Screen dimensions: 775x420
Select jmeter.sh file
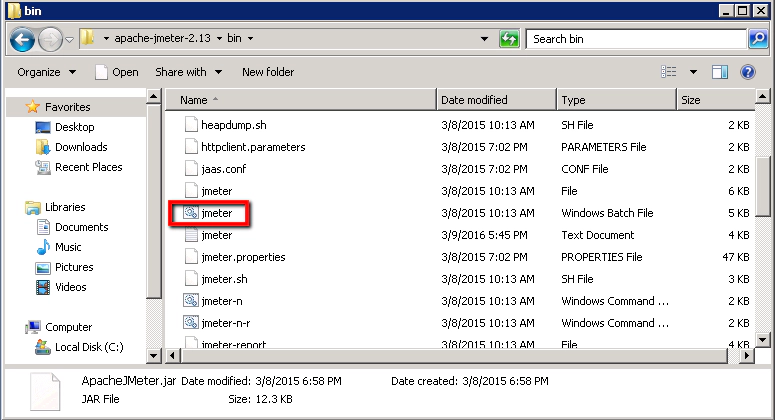(x=224, y=279)
